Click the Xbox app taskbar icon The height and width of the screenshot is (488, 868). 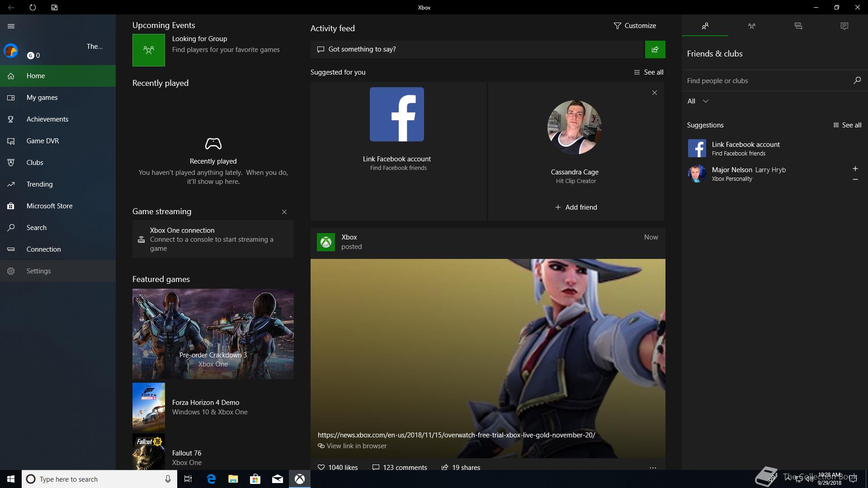(299, 479)
